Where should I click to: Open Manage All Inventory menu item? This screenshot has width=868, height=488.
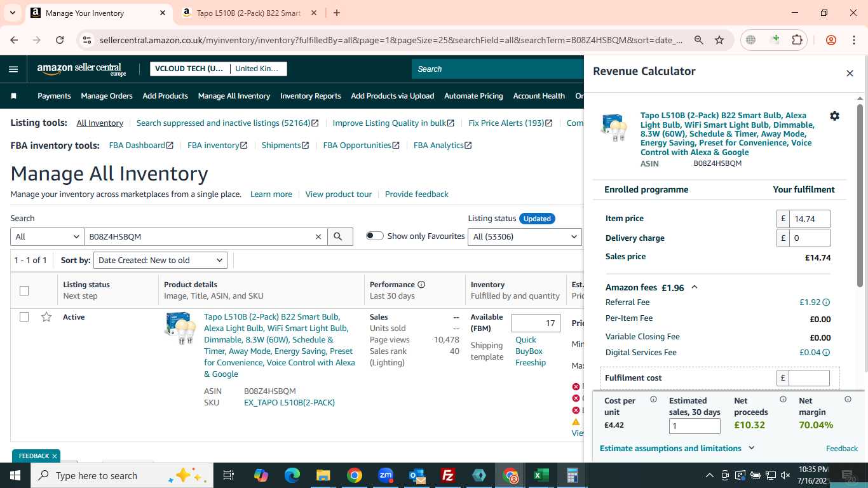(x=234, y=96)
